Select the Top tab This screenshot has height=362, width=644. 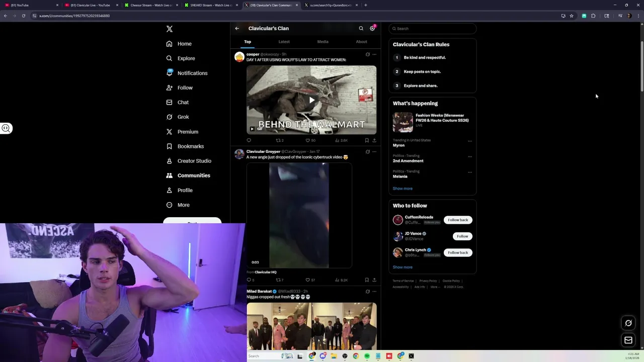[x=248, y=42]
